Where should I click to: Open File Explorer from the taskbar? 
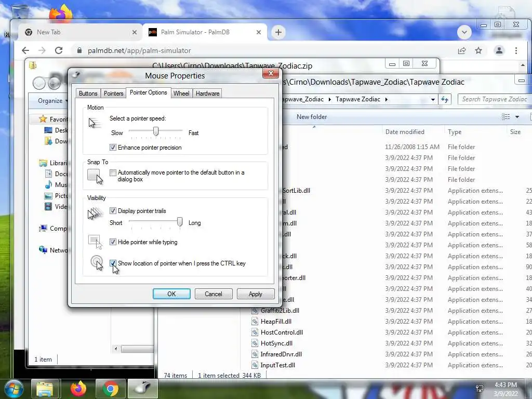pos(45,389)
